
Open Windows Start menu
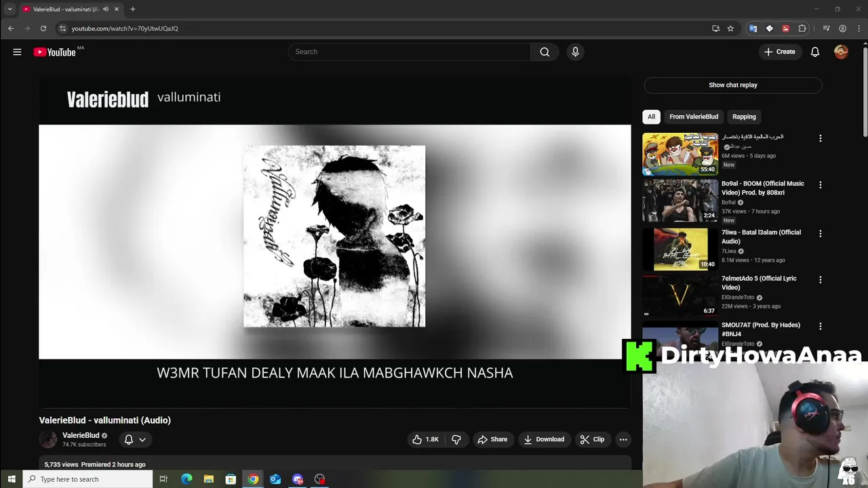[x=11, y=479]
